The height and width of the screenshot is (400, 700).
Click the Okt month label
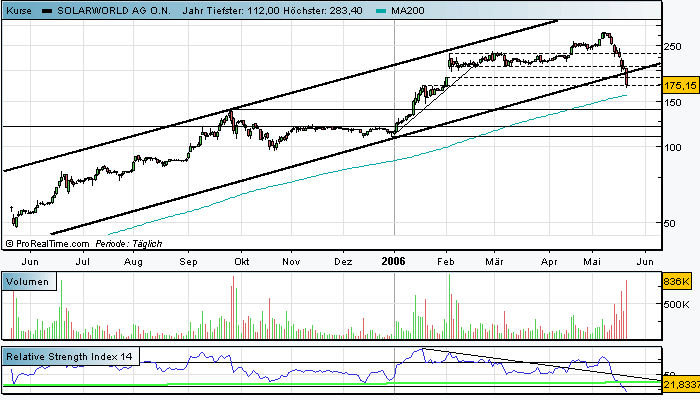(x=241, y=262)
